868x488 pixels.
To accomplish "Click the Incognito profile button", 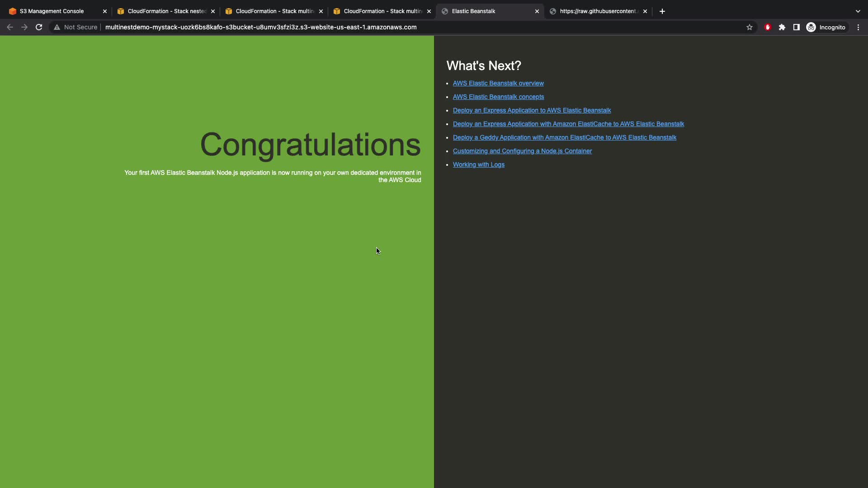I will [826, 27].
